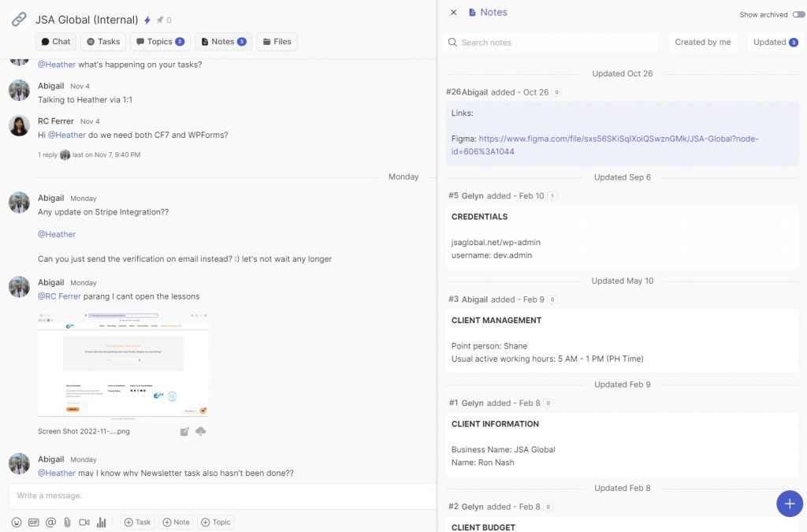
Task: Switch to the Tasks tab
Action: coord(102,42)
